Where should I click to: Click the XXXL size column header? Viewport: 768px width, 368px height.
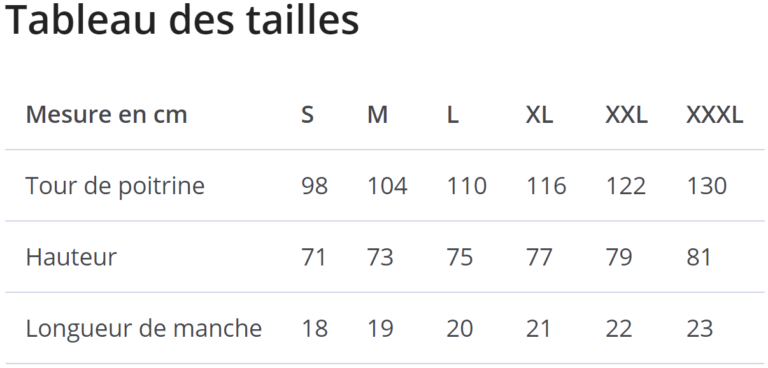715,115
